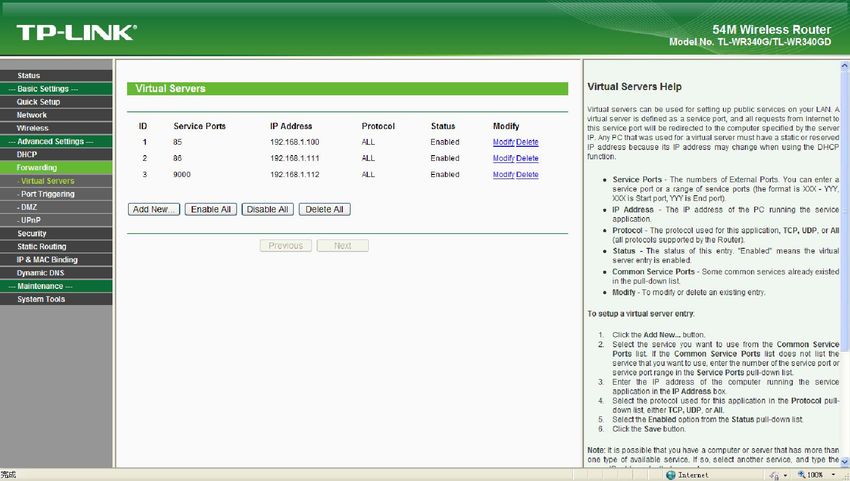Click the Maintenance section header
850x481 pixels.
56,286
